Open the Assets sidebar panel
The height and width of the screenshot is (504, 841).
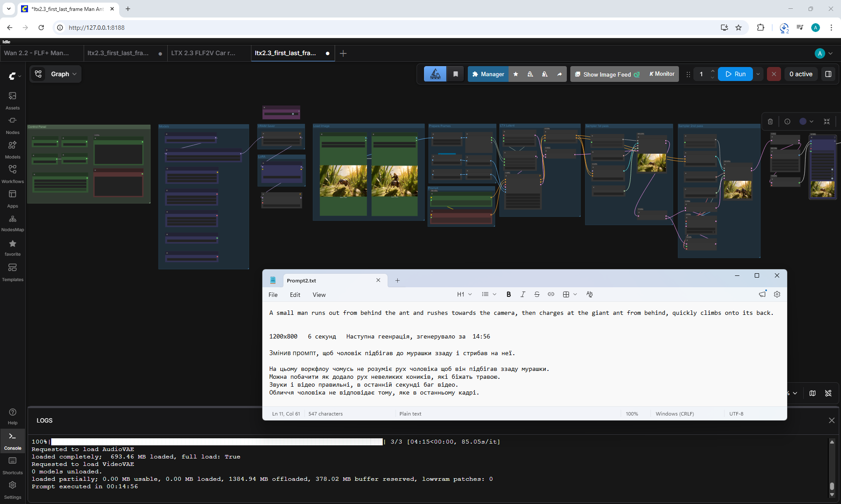(x=12, y=100)
